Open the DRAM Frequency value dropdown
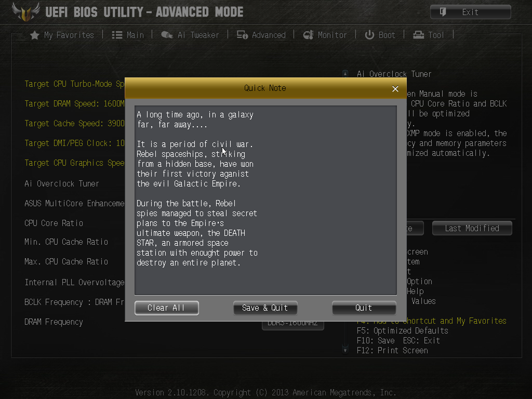The width and height of the screenshot is (532, 399). click(x=293, y=325)
